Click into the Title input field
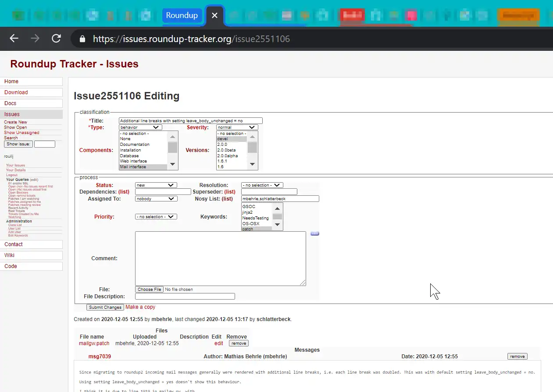 pos(191,121)
